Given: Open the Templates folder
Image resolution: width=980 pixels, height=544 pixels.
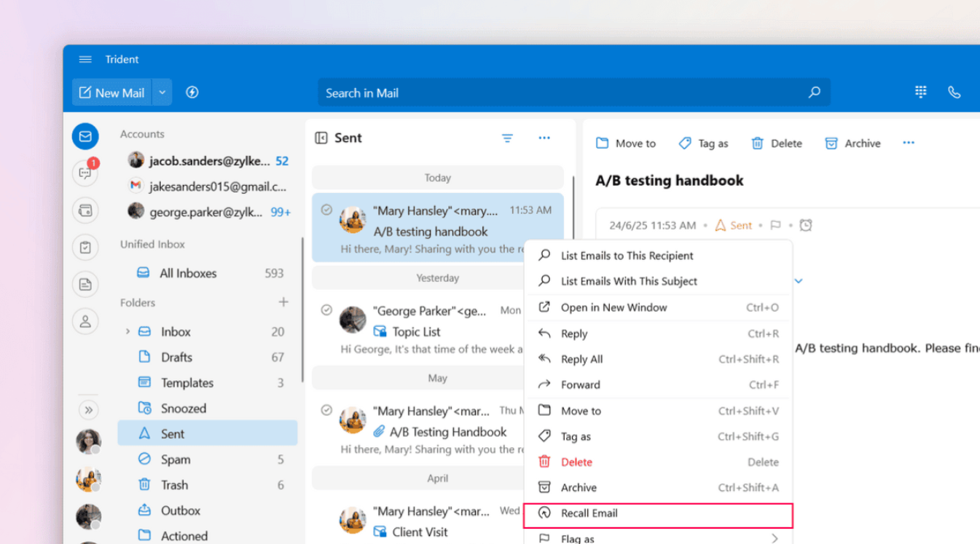Looking at the screenshot, I should pos(208,382).
